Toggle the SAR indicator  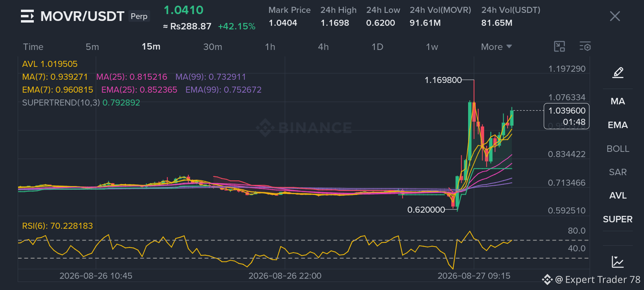tap(618, 172)
